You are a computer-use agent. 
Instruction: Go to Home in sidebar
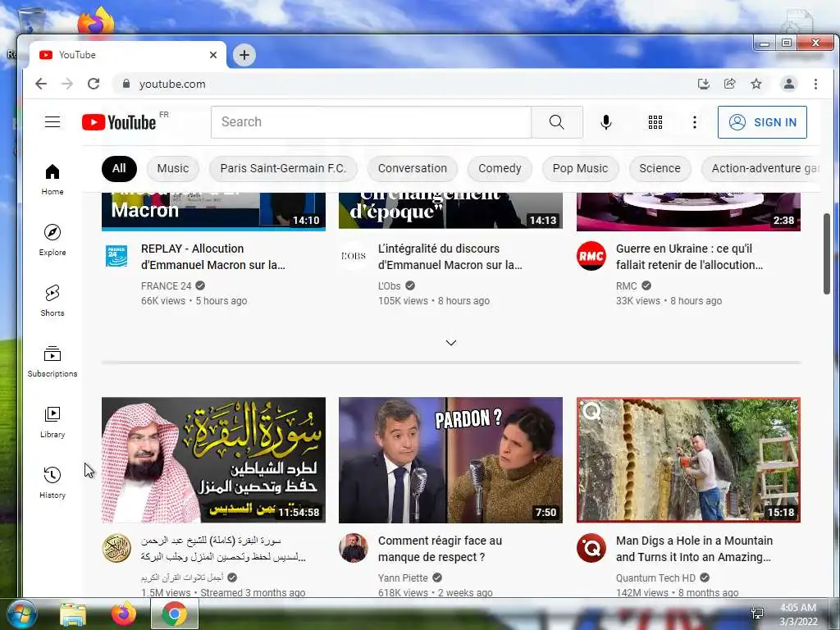click(52, 180)
